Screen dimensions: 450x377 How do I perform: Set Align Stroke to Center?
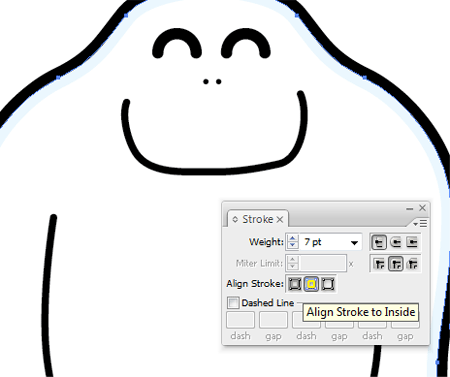[295, 284]
